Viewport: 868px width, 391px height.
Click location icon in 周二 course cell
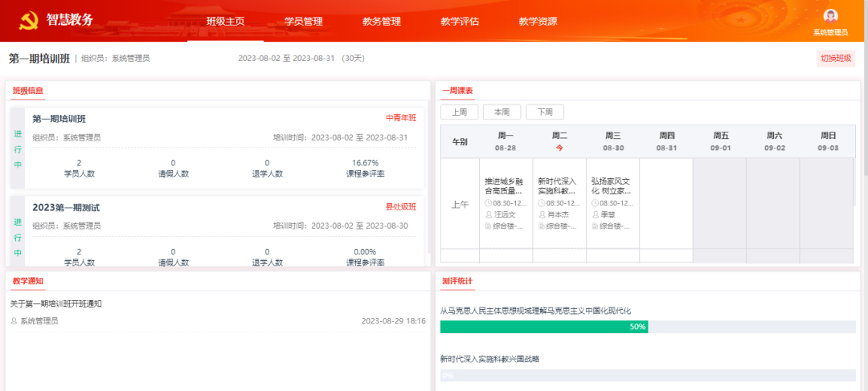pyautogui.click(x=542, y=226)
